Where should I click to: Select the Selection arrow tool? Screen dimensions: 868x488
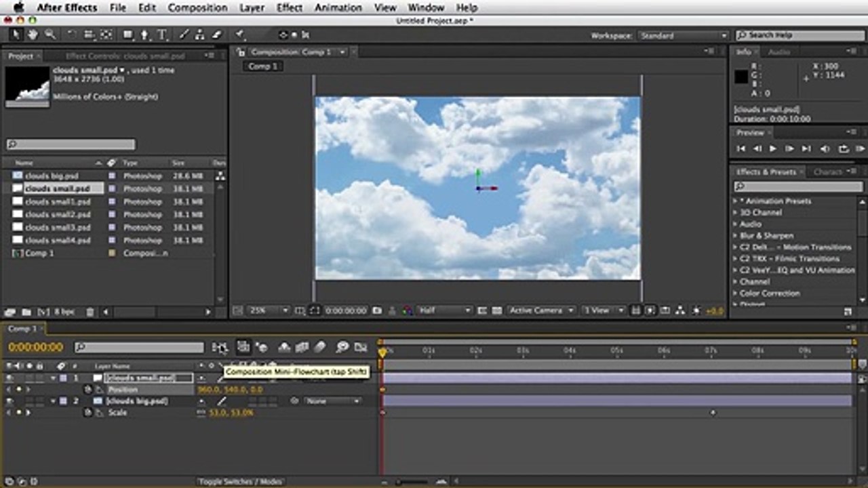coord(16,35)
